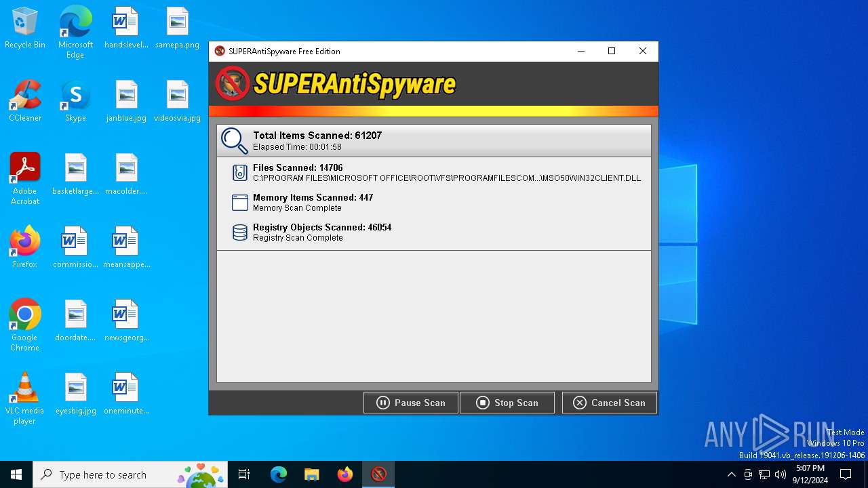Select handslevel Word document on desktop
868x488 pixels.
pos(126,28)
